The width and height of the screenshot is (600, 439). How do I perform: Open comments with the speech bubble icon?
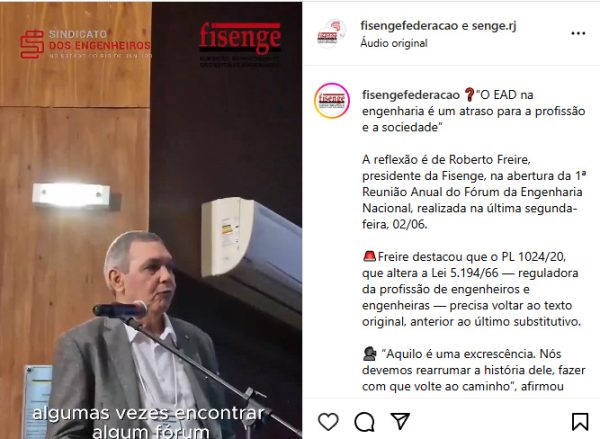pyautogui.click(x=364, y=422)
